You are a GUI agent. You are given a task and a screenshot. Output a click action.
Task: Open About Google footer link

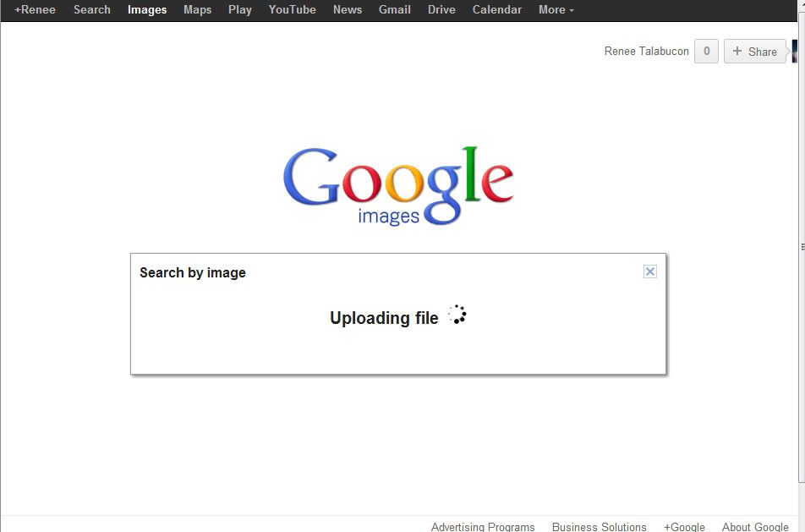tap(755, 526)
